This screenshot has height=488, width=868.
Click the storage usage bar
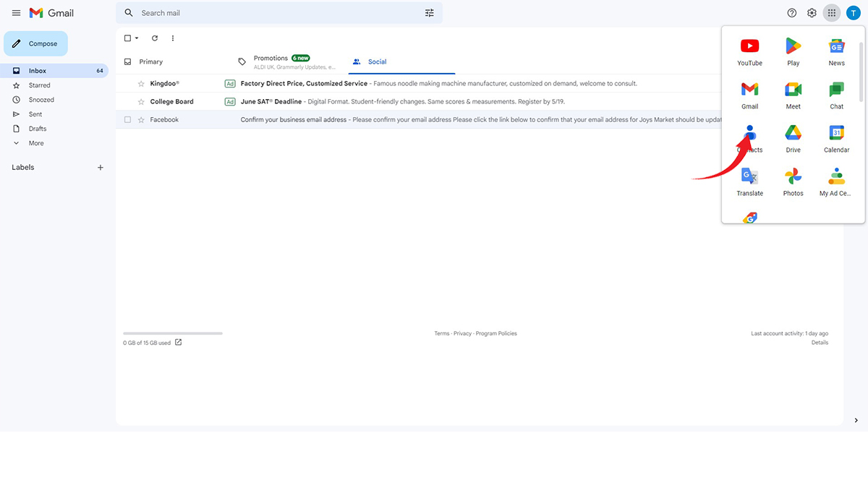pyautogui.click(x=173, y=333)
